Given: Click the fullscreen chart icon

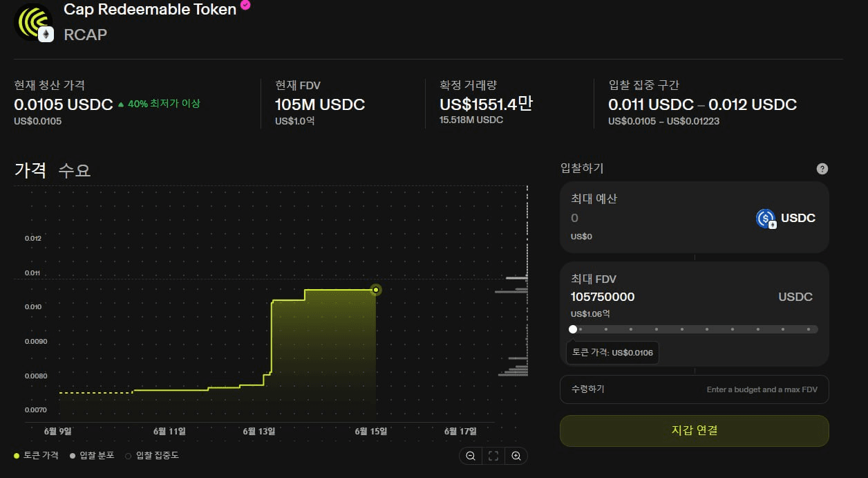Looking at the screenshot, I should click(493, 455).
